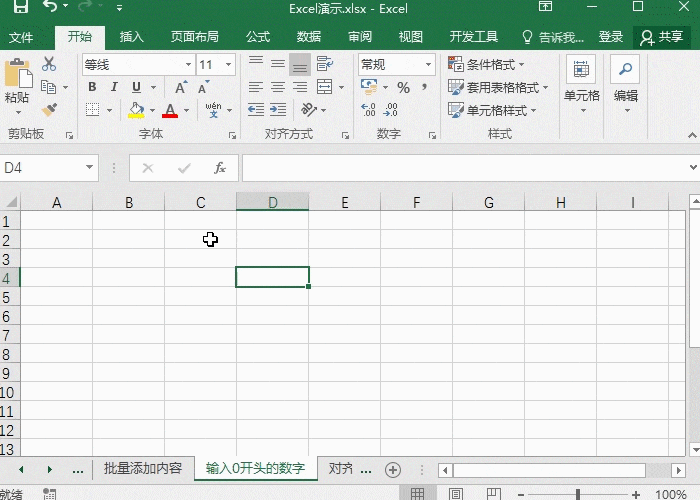700x500 pixels.
Task: Center text horizontally in cell
Action: tap(278, 87)
